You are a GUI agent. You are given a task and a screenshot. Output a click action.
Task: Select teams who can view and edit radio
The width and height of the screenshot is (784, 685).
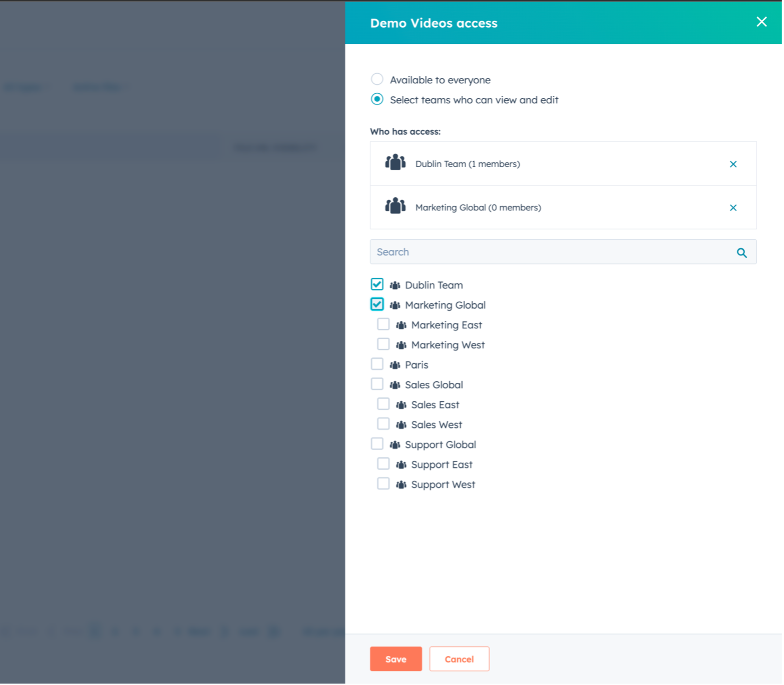[378, 100]
